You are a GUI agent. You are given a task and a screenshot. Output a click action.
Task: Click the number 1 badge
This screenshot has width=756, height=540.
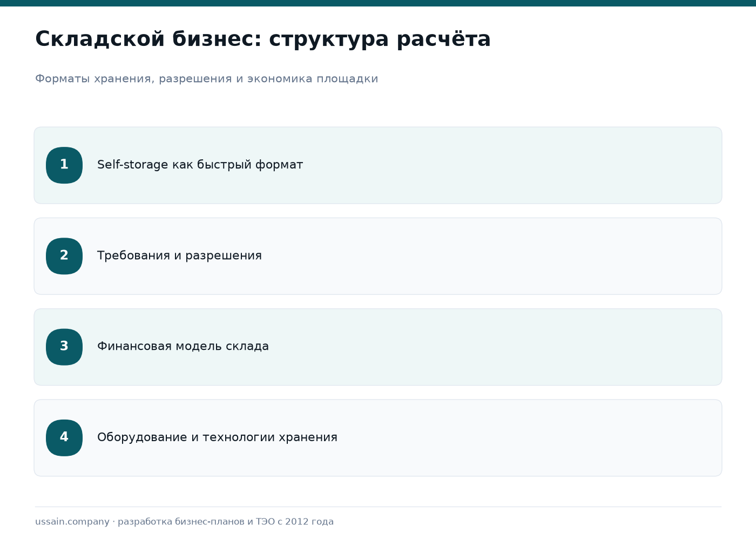tap(64, 165)
